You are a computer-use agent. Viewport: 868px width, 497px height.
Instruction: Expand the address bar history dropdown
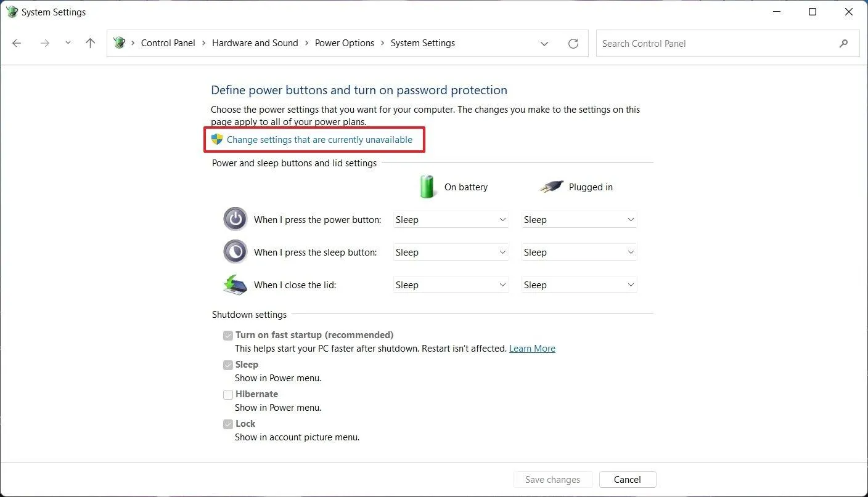pyautogui.click(x=544, y=44)
